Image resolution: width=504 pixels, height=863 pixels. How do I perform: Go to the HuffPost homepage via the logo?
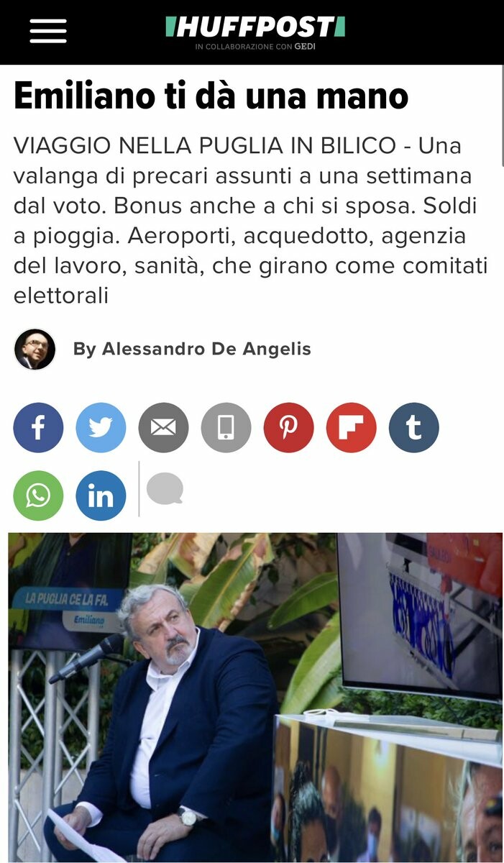tap(255, 27)
